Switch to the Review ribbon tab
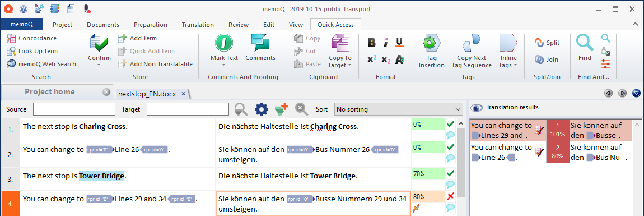 (239, 25)
